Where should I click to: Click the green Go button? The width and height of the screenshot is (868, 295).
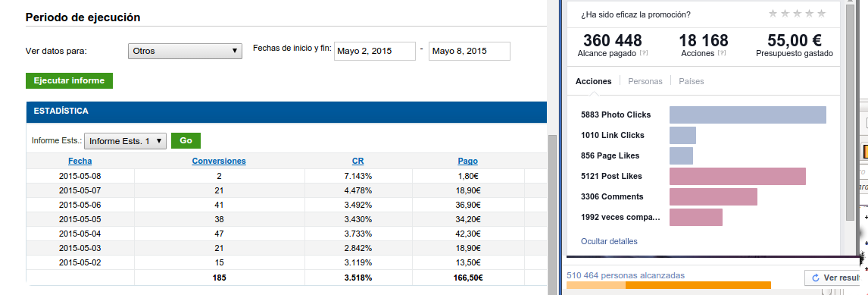tap(186, 141)
